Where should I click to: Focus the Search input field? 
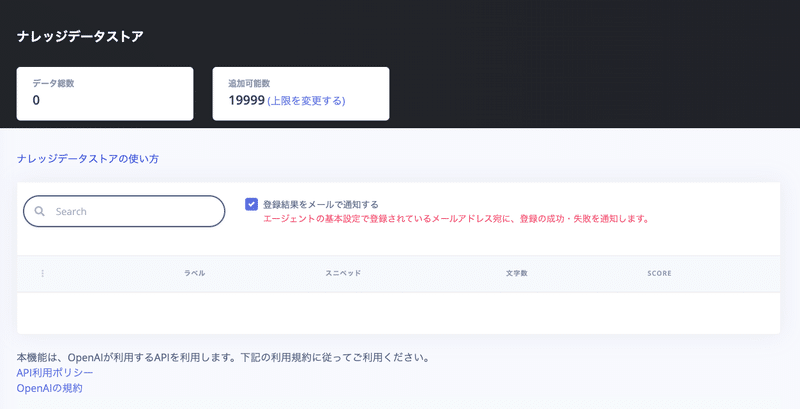tap(124, 211)
